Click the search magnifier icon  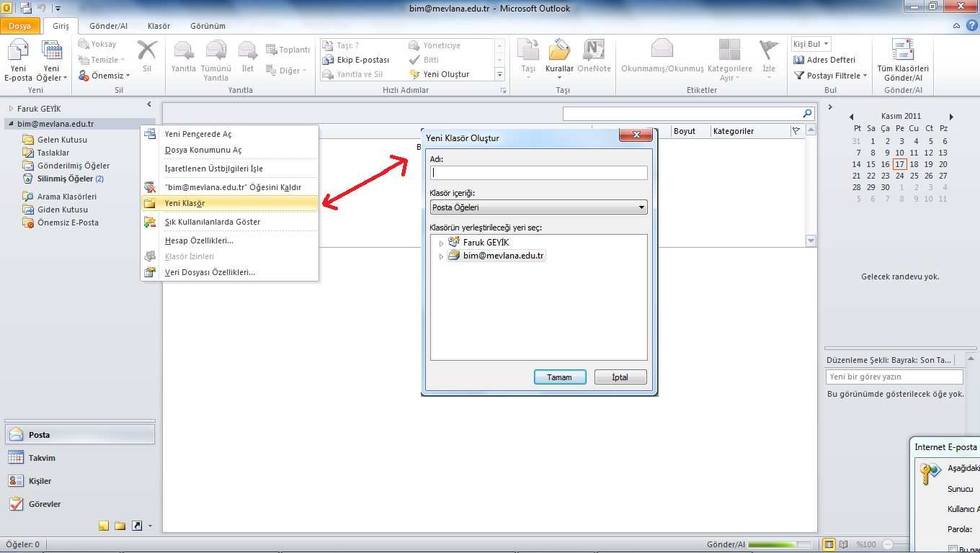[808, 114]
